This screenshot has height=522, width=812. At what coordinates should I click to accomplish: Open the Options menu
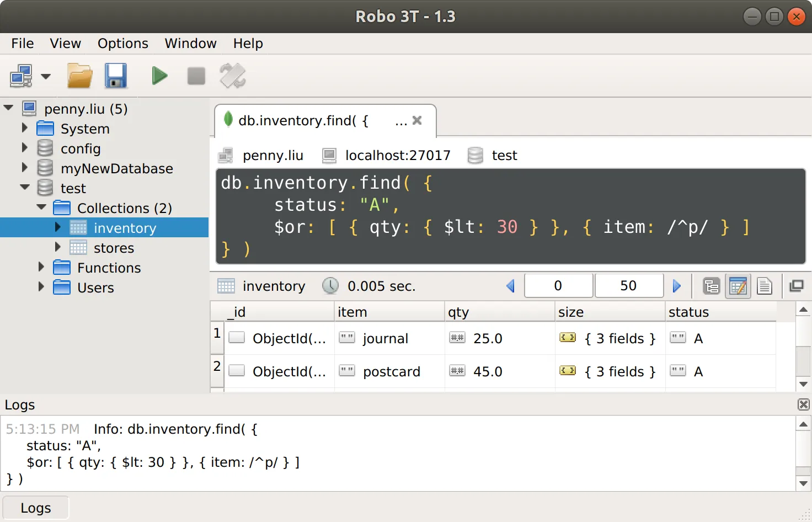point(123,44)
